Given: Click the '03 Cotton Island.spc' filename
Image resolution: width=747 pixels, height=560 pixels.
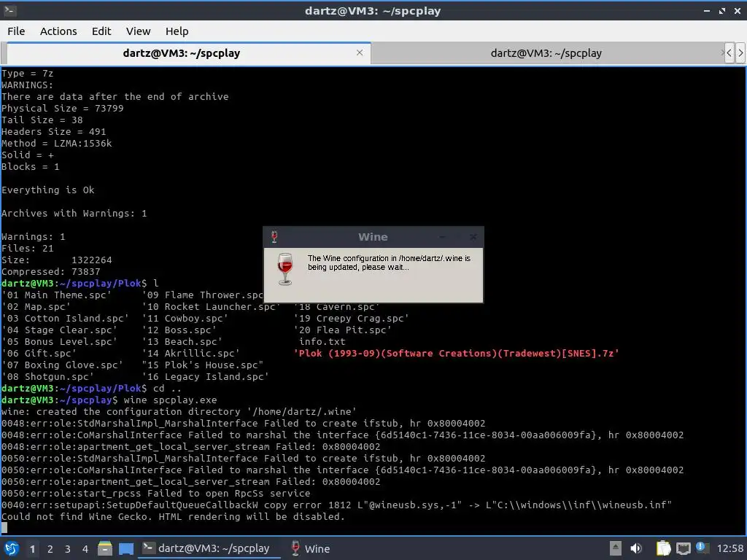Looking at the screenshot, I should 65,318.
